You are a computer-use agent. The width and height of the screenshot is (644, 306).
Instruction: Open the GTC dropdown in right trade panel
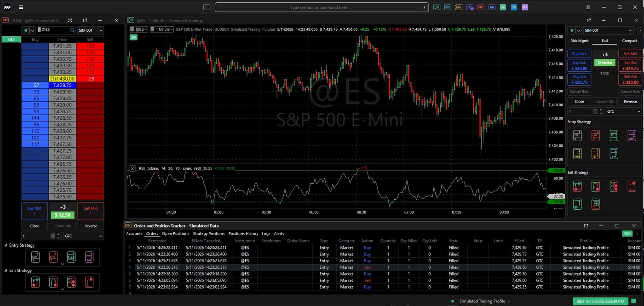[624, 111]
